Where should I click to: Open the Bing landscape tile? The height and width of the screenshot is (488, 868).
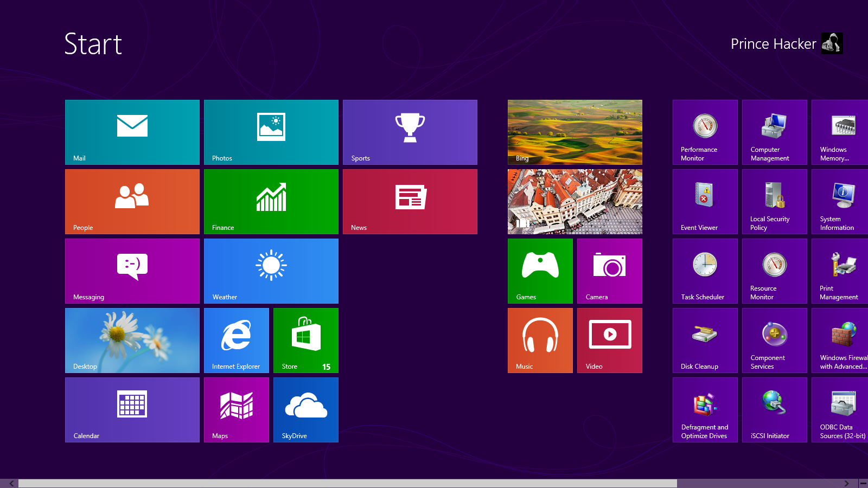(x=575, y=132)
